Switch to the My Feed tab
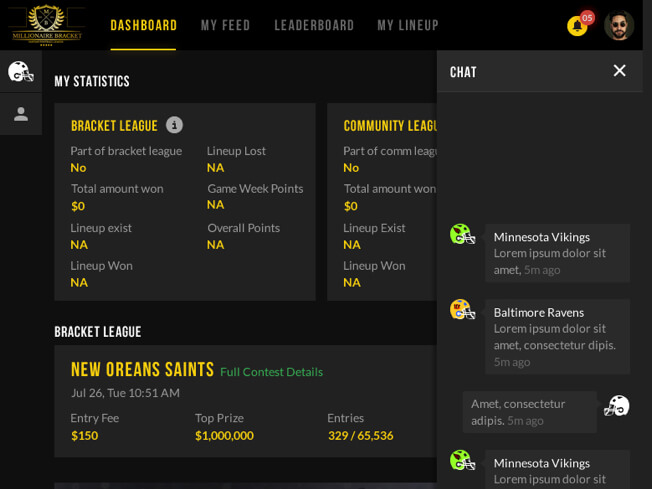This screenshot has width=652, height=489. 225,25
